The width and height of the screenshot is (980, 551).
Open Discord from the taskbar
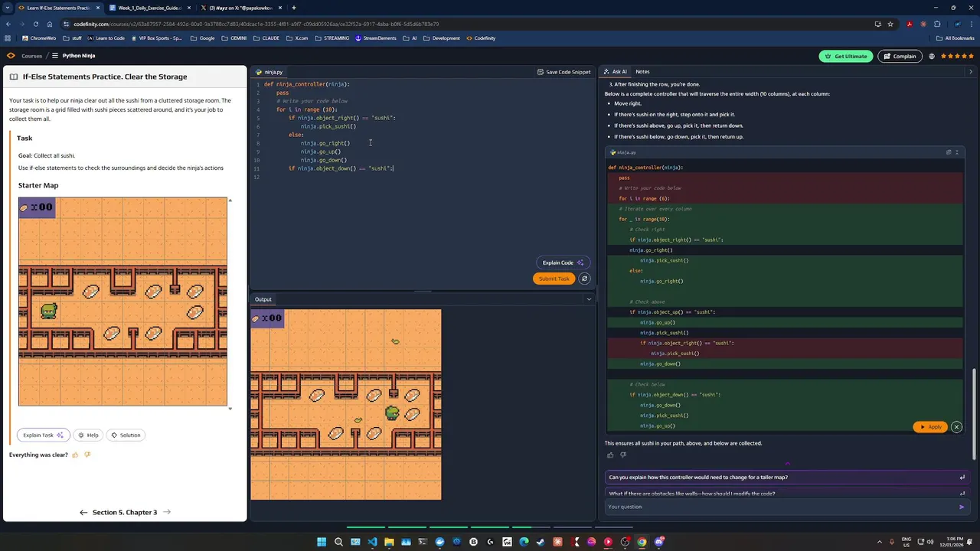point(658,542)
